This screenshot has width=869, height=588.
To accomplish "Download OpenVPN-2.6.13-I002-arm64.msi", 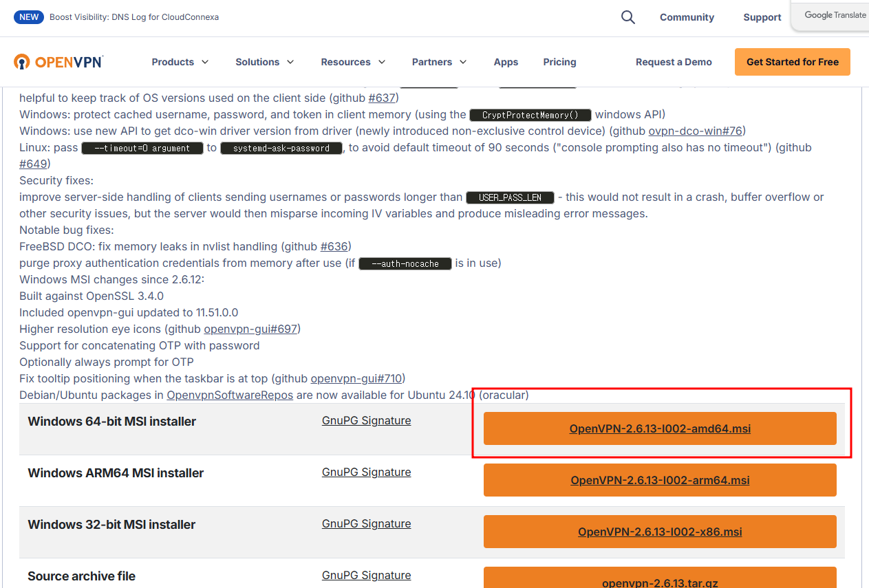I will tap(660, 480).
